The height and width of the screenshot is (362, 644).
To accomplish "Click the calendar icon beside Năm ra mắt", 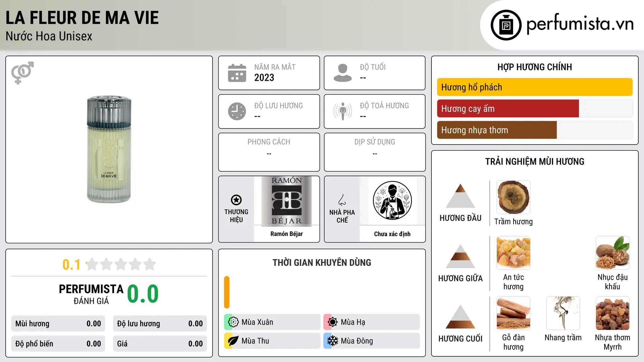I will click(x=237, y=73).
